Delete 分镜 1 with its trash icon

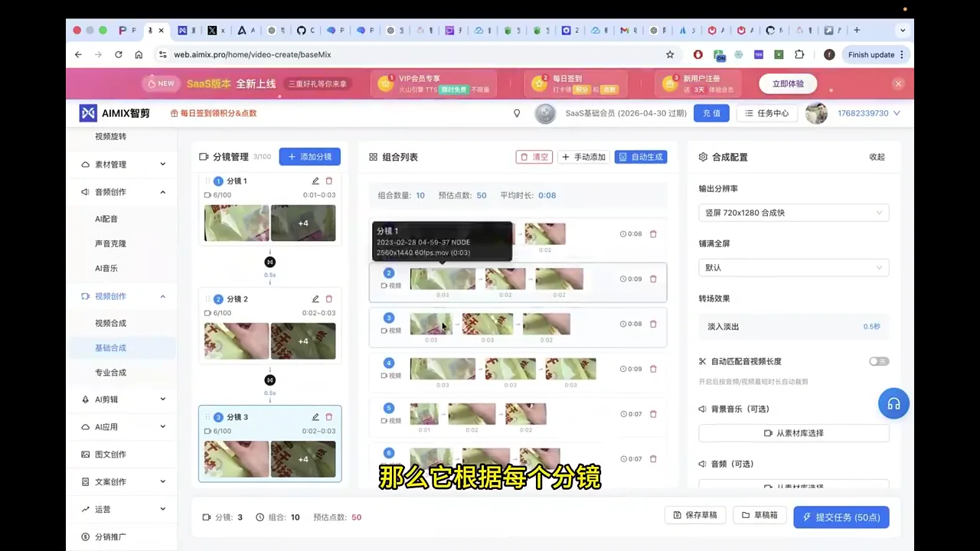[x=329, y=181]
